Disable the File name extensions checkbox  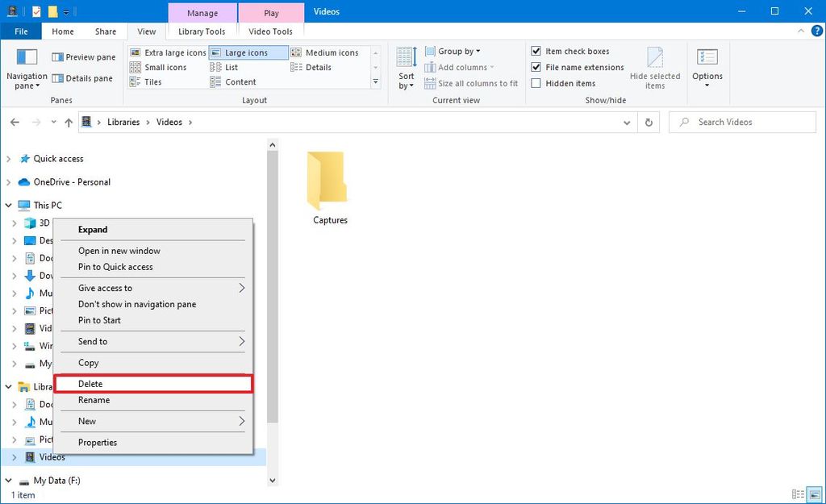click(537, 67)
